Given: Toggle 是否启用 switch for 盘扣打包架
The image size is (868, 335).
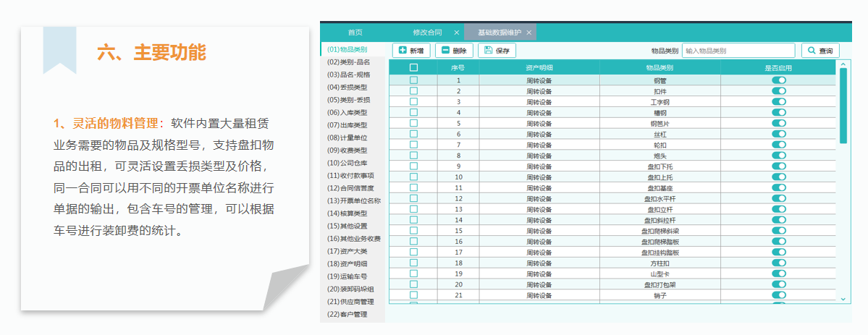Looking at the screenshot, I should (x=779, y=284).
